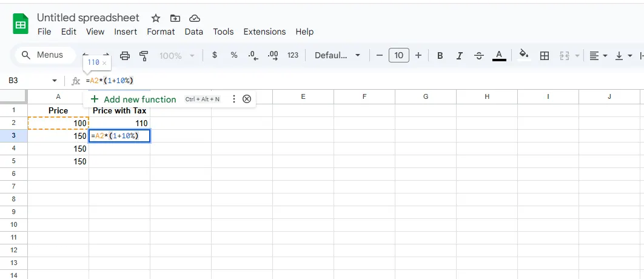Viewport: 644px width, 279px height.
Task: Toggle bold formatting
Action: tap(440, 56)
